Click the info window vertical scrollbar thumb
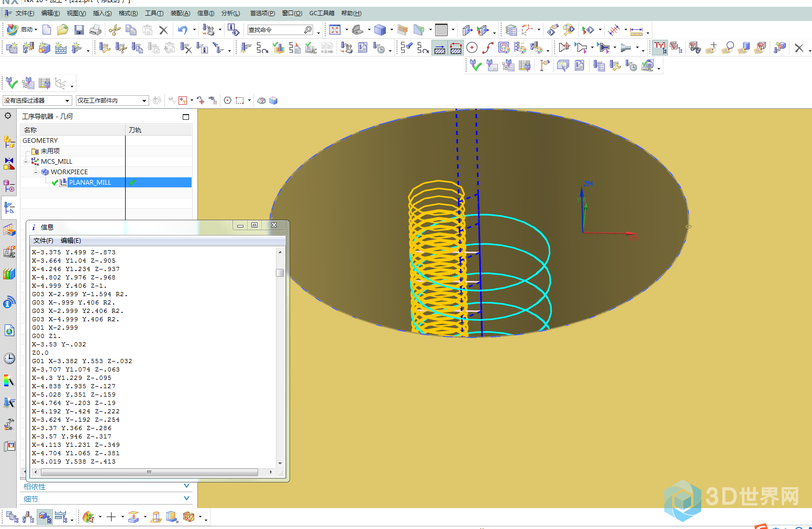This screenshot has width=812, height=529. (x=280, y=273)
